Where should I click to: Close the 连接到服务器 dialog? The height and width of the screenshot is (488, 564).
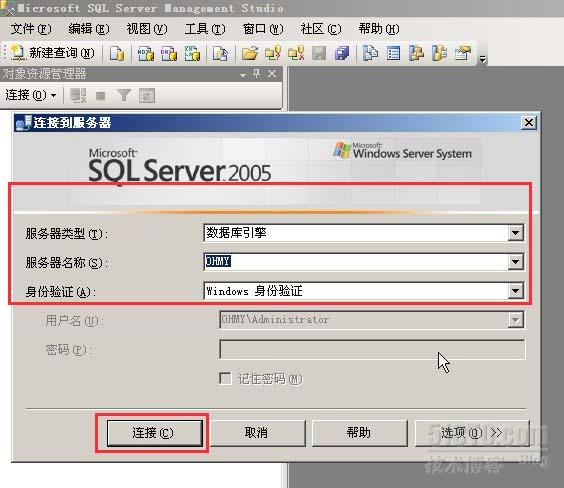[529, 123]
